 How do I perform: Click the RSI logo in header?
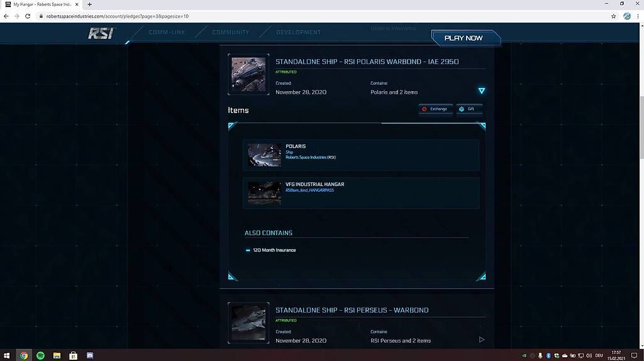tap(101, 33)
